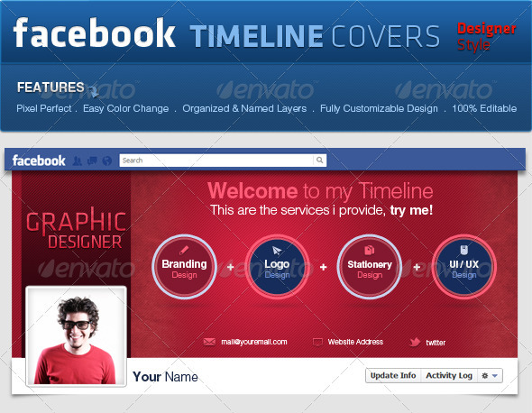
Task: Click the floppy disk icon in UI / UX circle
Action: pos(463,250)
